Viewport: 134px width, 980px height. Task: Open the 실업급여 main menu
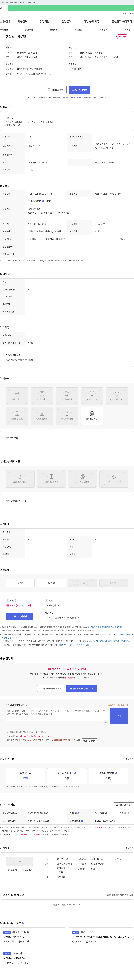coord(66,21)
